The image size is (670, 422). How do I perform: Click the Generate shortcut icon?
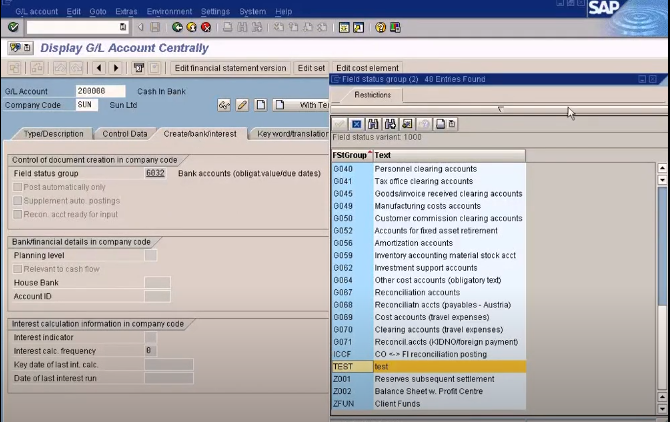(x=359, y=27)
